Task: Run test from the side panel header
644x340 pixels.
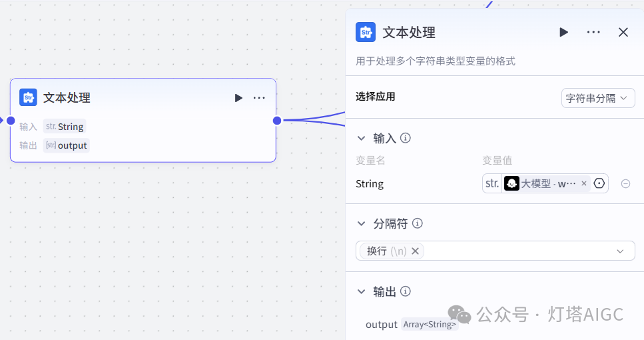Action: coord(563,32)
